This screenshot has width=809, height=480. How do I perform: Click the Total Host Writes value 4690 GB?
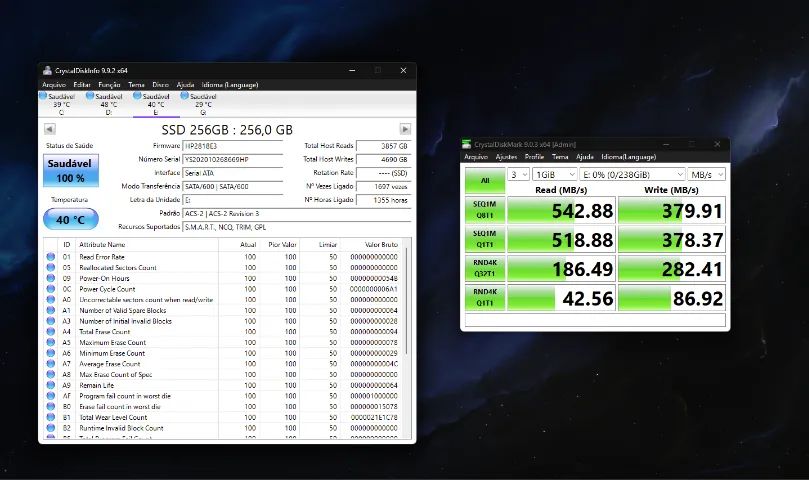(x=383, y=159)
